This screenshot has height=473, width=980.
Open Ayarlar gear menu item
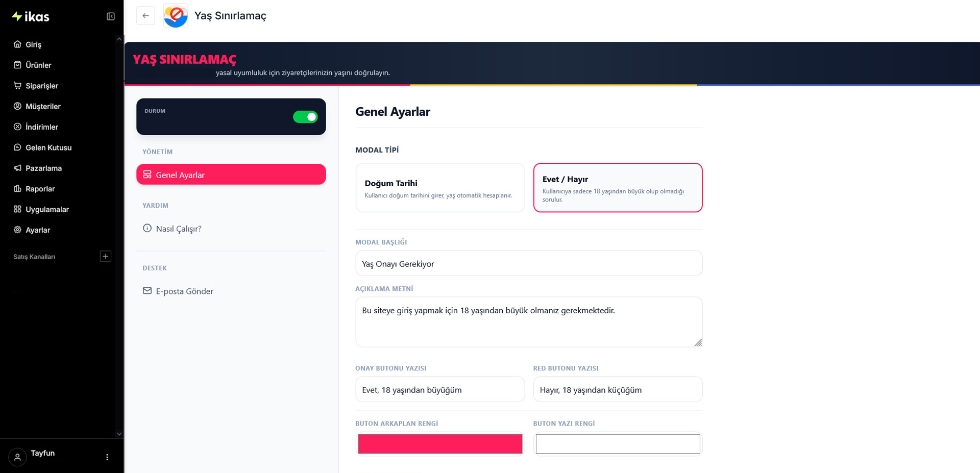coord(38,230)
